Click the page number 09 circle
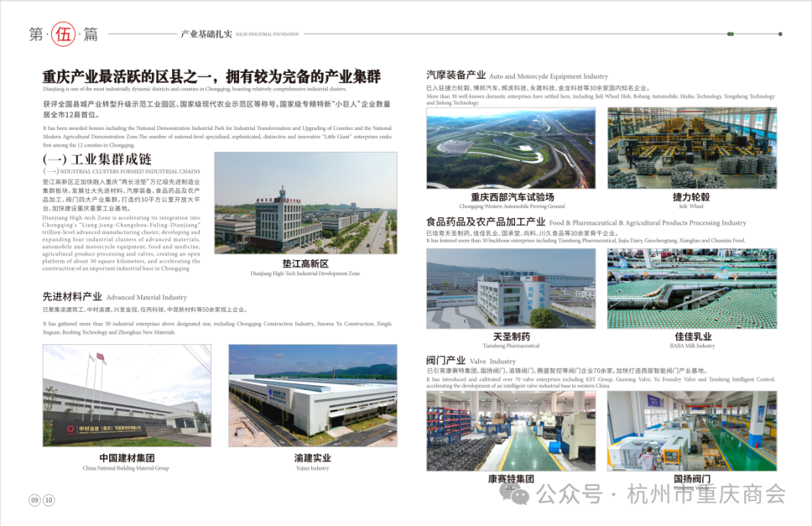This screenshot has height=526, width=812. 35,500
